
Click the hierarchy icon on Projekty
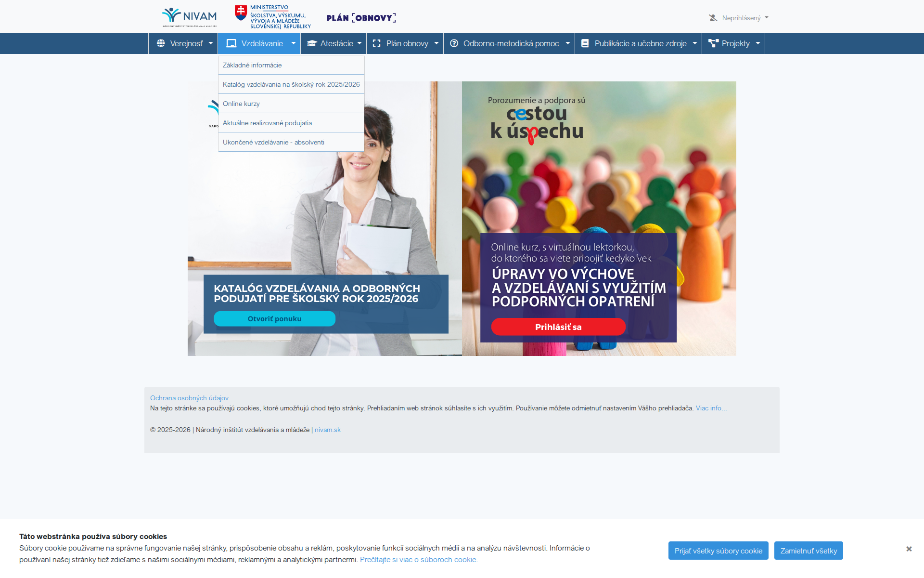point(713,43)
